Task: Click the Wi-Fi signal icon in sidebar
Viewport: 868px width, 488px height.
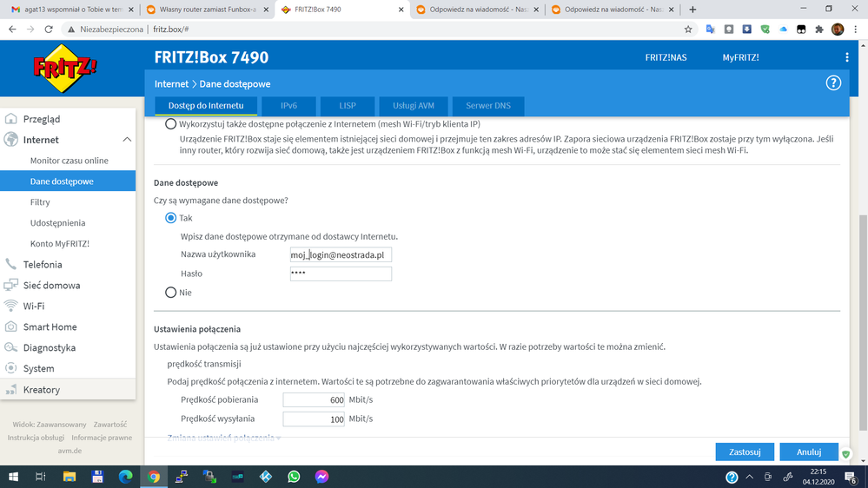Action: pos(11,306)
